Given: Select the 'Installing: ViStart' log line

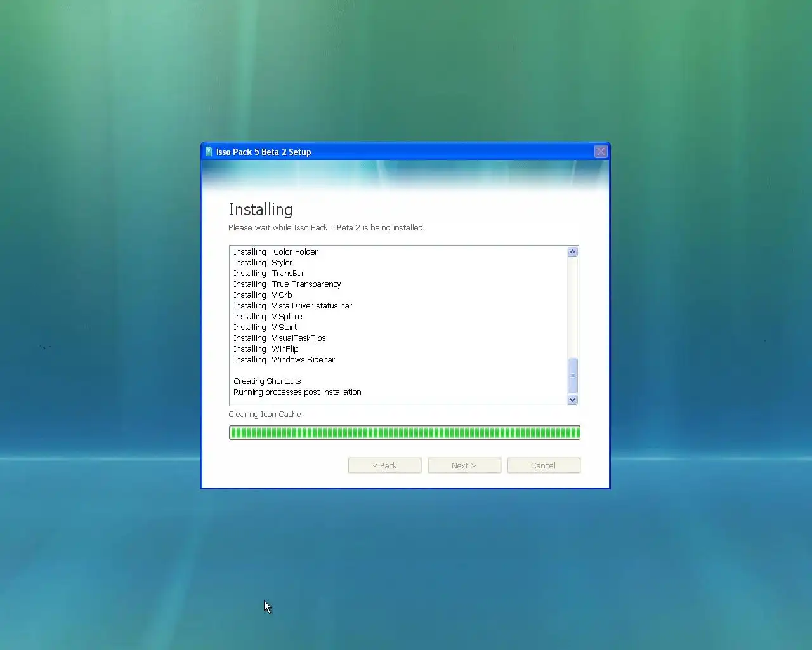Looking at the screenshot, I should [x=265, y=328].
